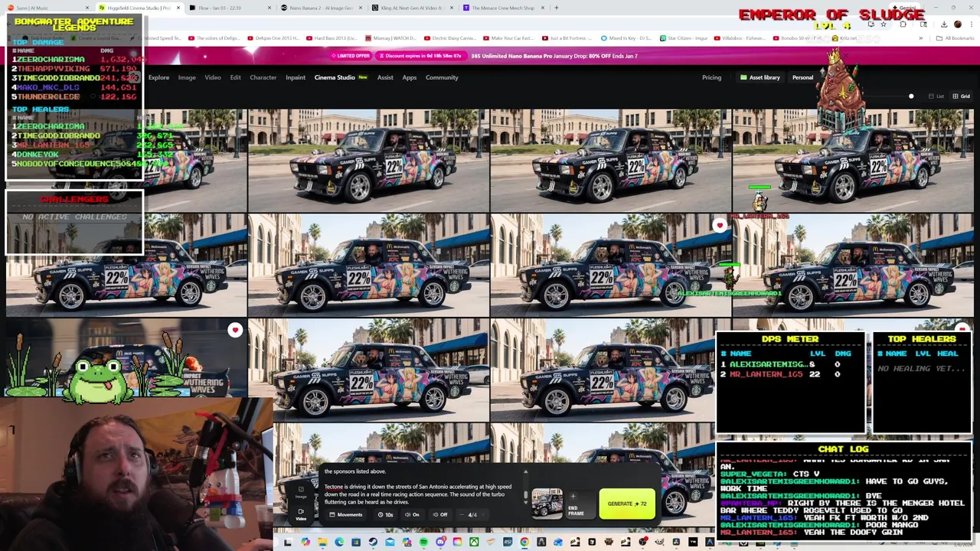Click the Generate 72 credits button
Image resolution: width=980 pixels, height=551 pixels.
(627, 504)
